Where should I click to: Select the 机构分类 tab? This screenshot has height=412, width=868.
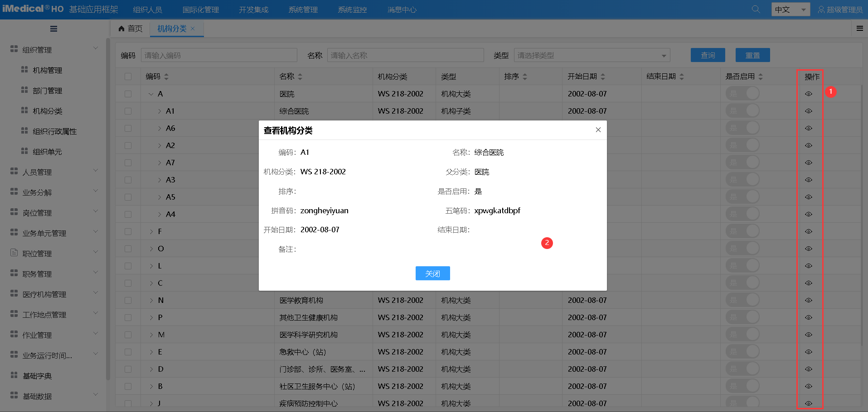173,28
